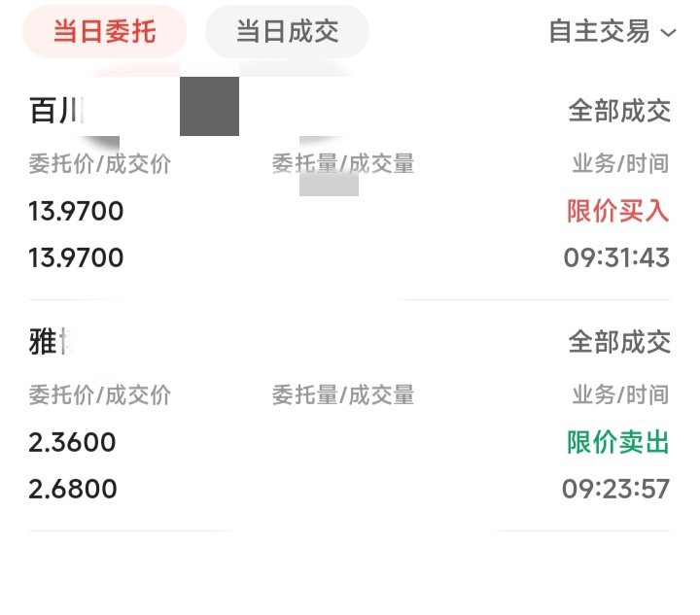The width and height of the screenshot is (700, 615).
Task: Click the 09:23:57 order time
Action: 615,489
